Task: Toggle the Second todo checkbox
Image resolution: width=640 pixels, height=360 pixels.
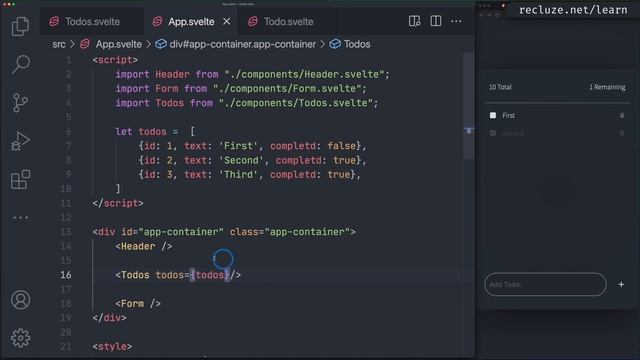Action: 493,133
